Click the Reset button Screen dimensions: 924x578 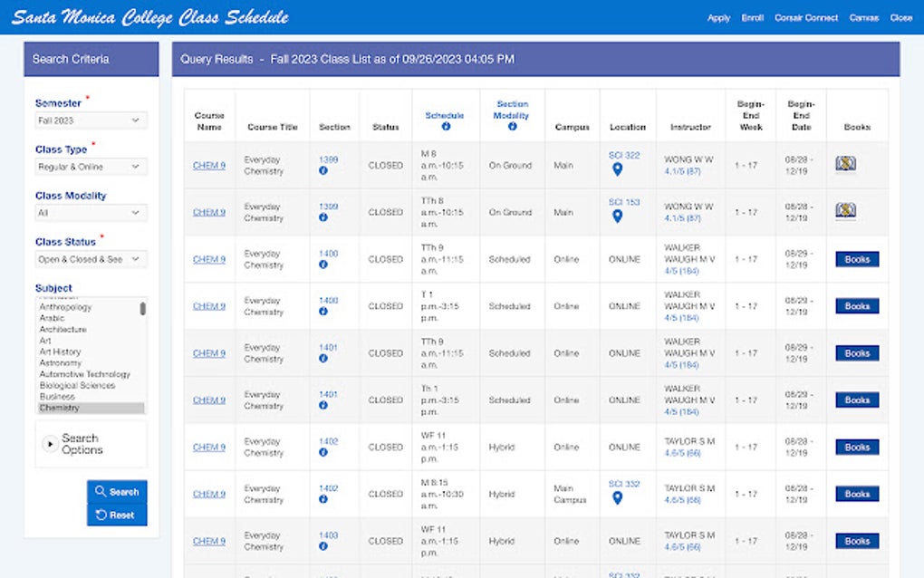pos(117,515)
